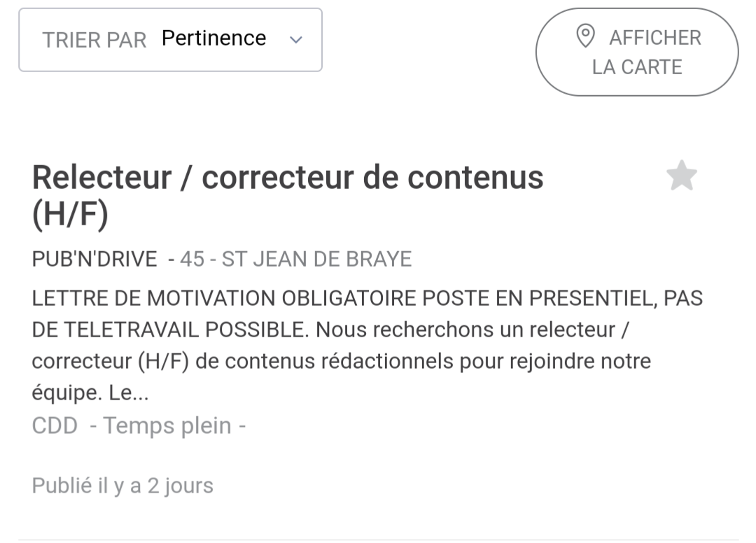
Task: Click the map pin icon
Action: pyautogui.click(x=585, y=36)
